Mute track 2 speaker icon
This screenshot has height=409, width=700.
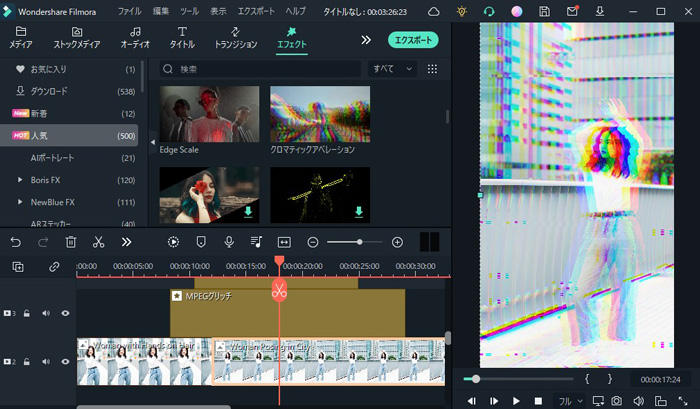[46, 361]
